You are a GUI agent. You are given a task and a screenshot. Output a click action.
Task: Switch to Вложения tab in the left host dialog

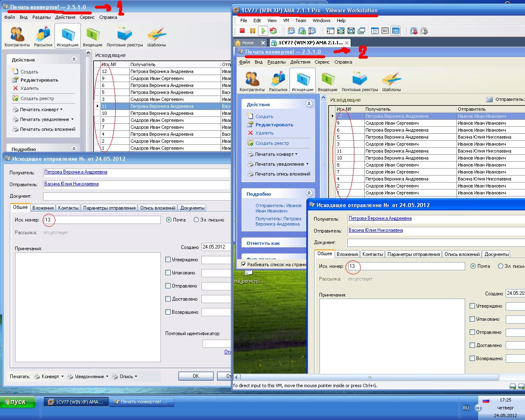[43, 208]
